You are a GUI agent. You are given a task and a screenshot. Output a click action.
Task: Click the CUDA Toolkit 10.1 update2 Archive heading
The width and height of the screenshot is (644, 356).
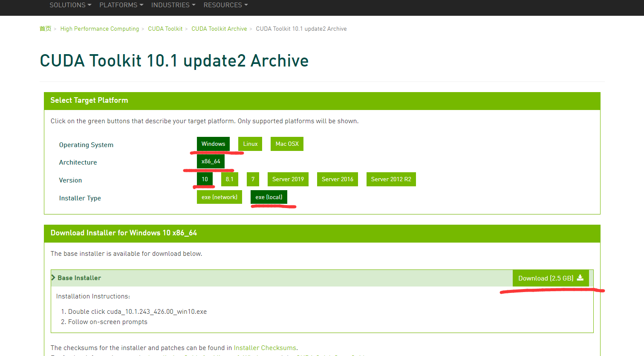tap(174, 61)
